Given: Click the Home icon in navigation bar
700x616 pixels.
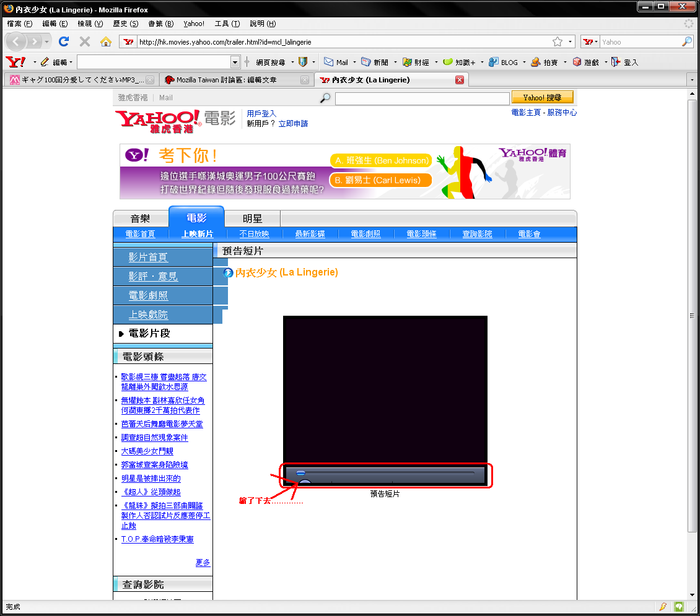Looking at the screenshot, I should pos(106,41).
